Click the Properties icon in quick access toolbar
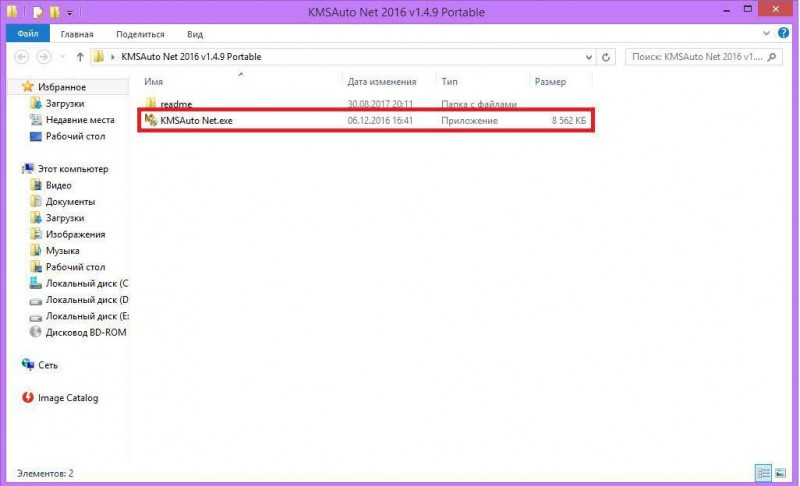This screenshot has width=800, height=486. pyautogui.click(x=37, y=12)
